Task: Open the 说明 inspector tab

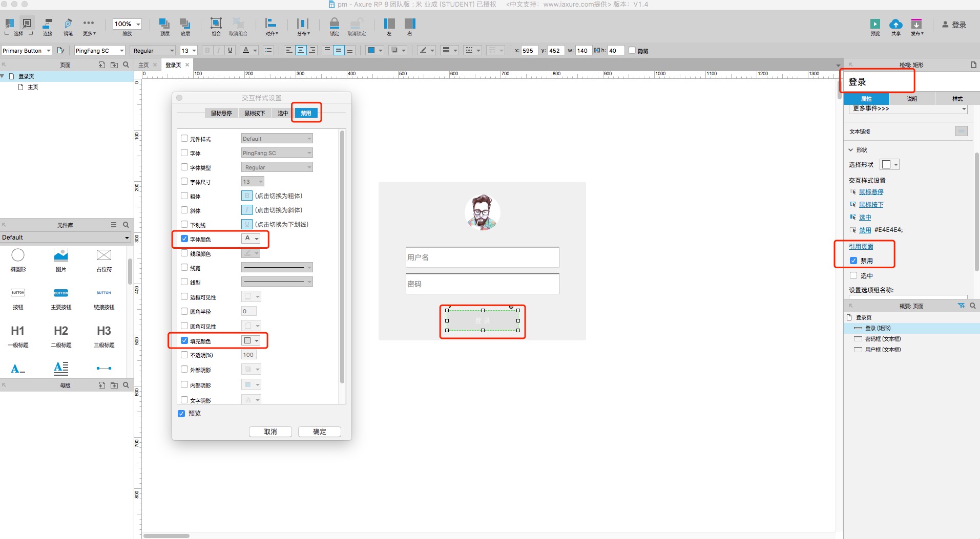Action: coord(912,99)
